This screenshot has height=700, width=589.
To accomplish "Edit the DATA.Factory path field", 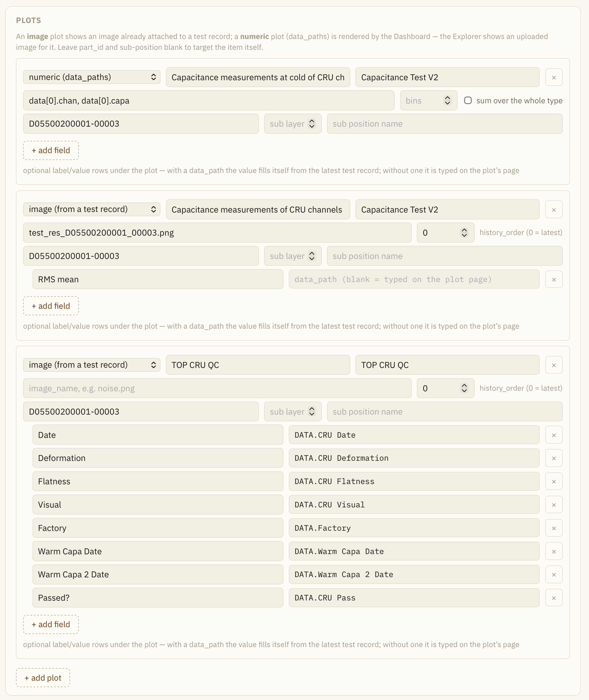I will click(x=414, y=528).
